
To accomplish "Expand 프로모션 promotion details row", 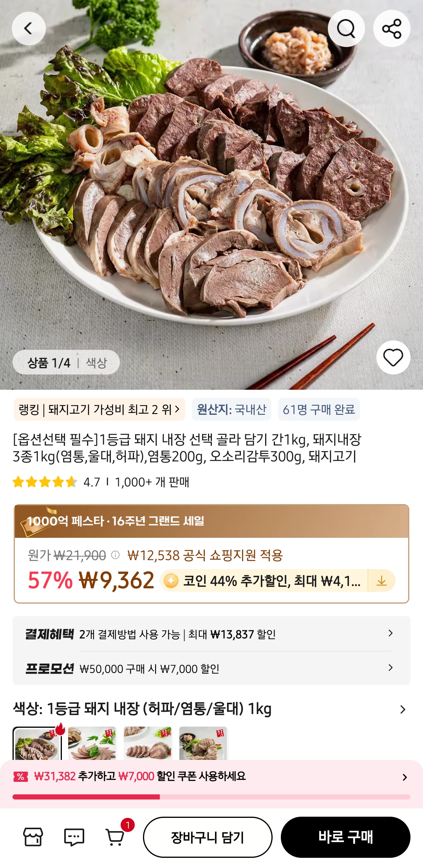I will click(390, 668).
